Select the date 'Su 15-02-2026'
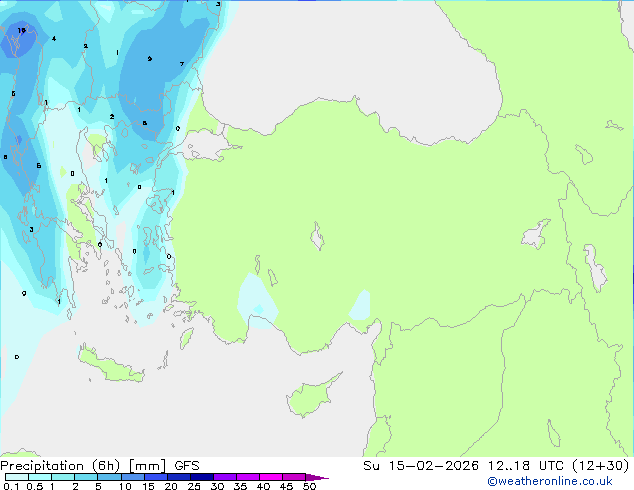This screenshot has height=490, width=634. (421, 466)
